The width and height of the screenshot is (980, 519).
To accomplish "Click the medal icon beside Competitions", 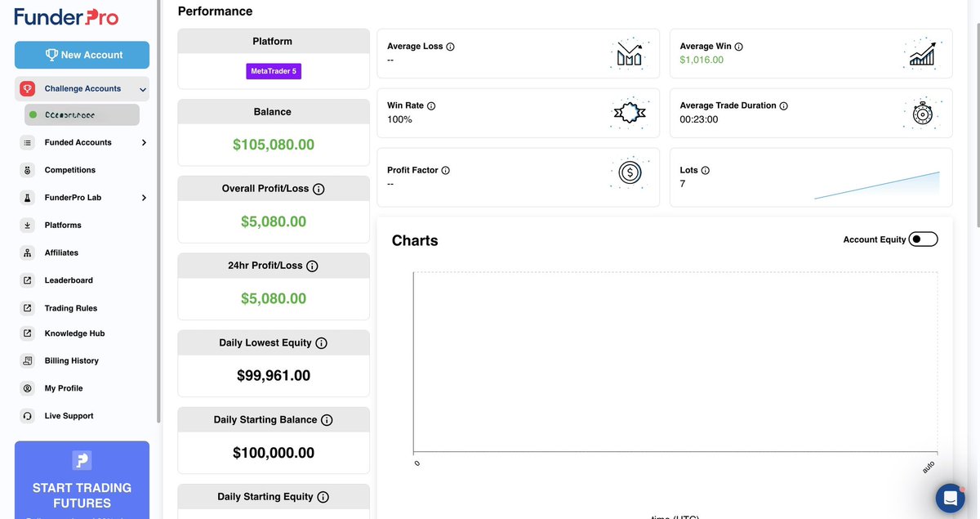I will [28, 170].
